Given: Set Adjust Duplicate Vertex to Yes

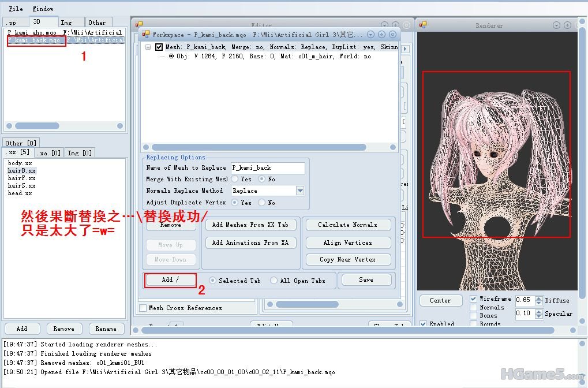Looking at the screenshot, I should click(235, 202).
